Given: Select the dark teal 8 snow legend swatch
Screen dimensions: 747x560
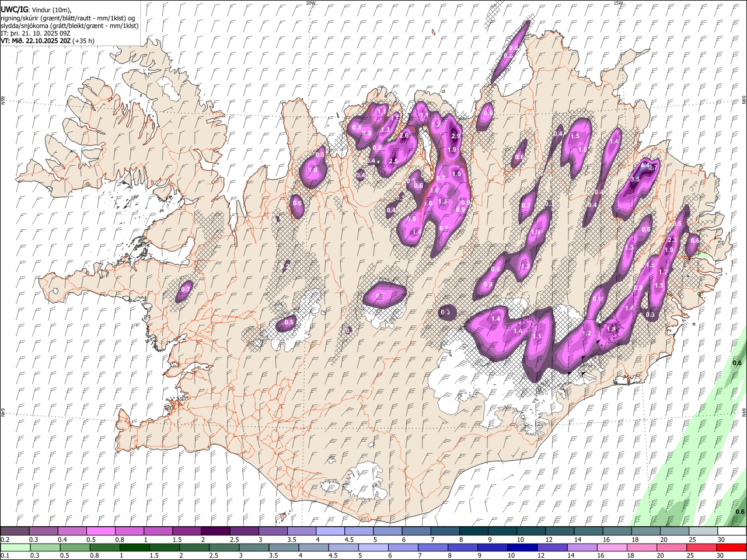Looking at the screenshot, I should click(x=473, y=531).
